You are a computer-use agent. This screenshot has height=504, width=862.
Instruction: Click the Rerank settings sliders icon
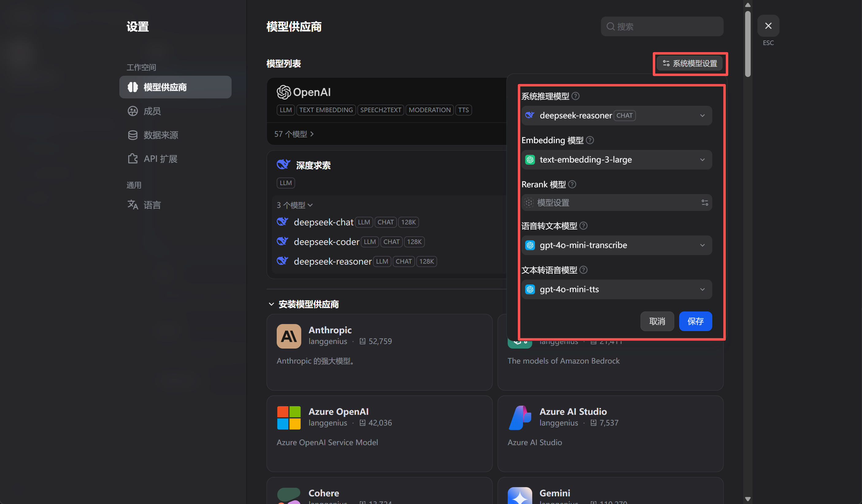705,203
